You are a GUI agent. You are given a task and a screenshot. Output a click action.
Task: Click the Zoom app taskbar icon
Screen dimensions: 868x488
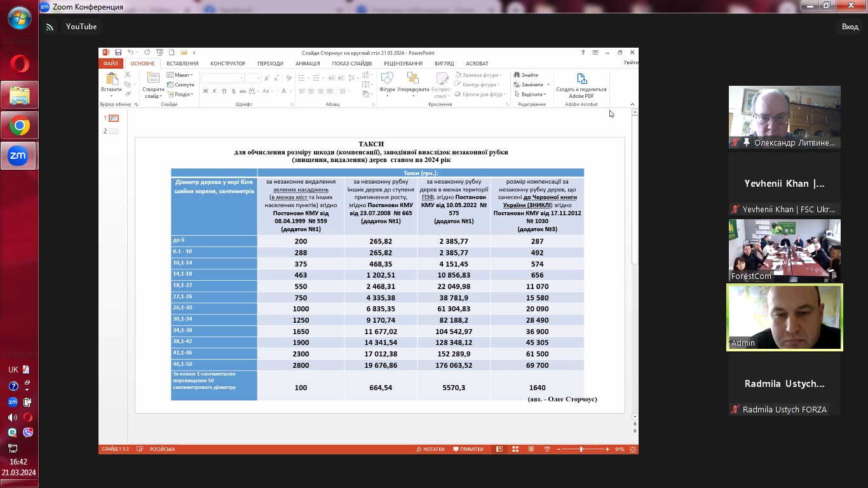pos(19,156)
